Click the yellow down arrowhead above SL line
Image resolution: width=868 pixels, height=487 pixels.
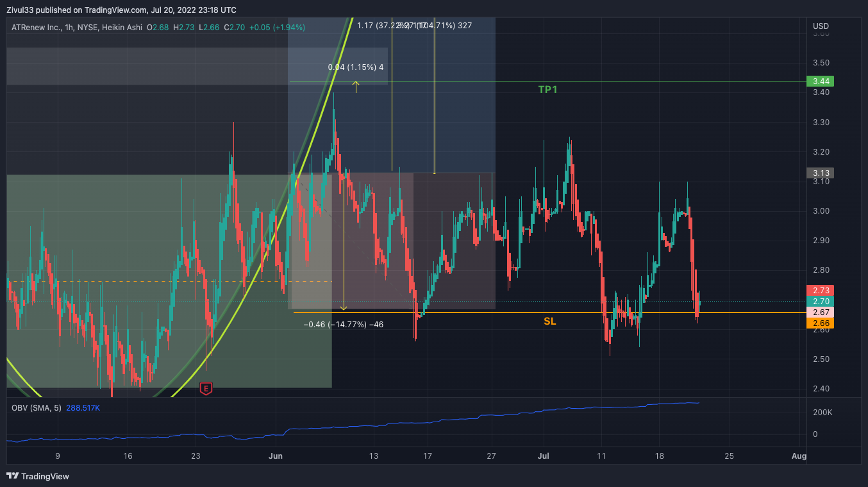344,307
